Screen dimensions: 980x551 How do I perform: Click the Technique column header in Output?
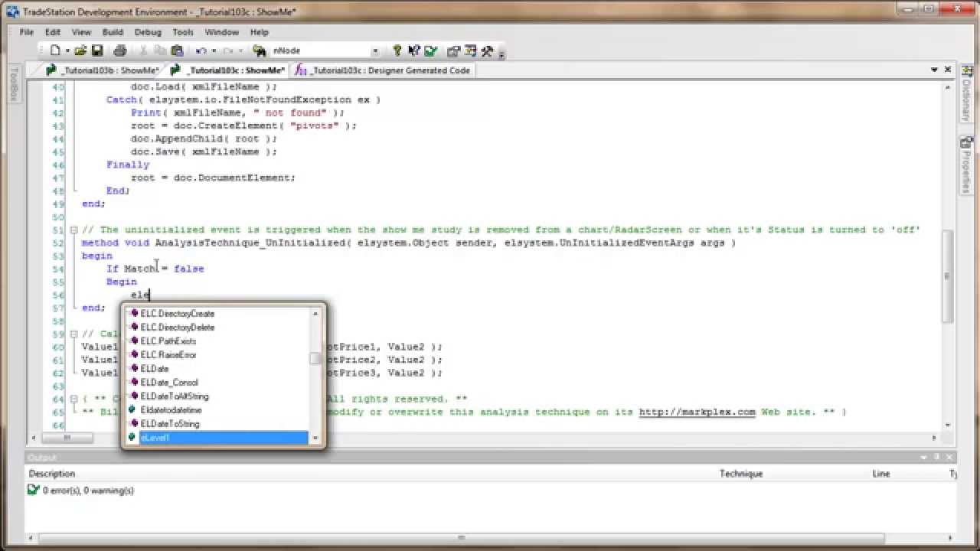[x=741, y=474]
